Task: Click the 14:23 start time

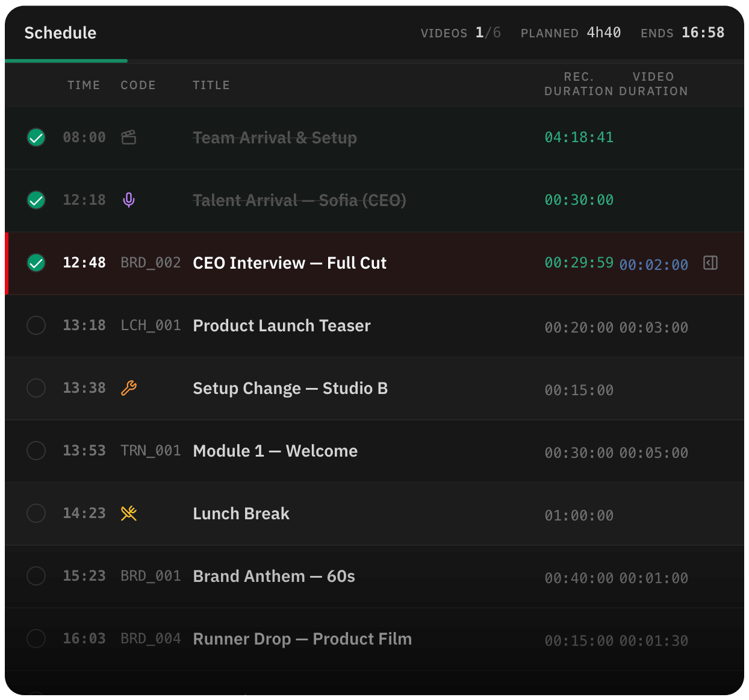Action: point(84,513)
